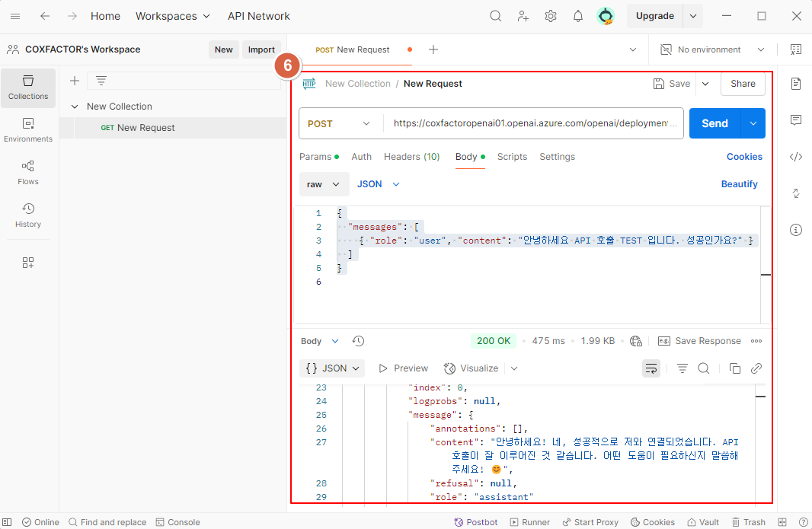
Task: Open the hamburger menu icon
Action: [15, 16]
